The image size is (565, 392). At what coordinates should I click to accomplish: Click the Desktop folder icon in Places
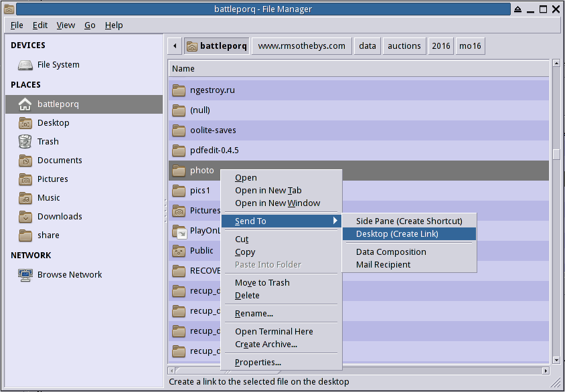coord(25,123)
